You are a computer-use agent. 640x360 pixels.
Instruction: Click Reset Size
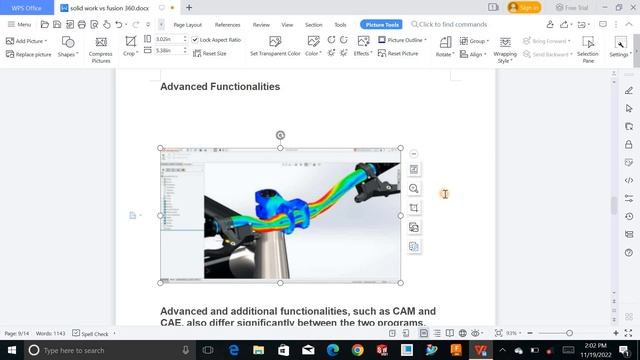pyautogui.click(x=210, y=53)
